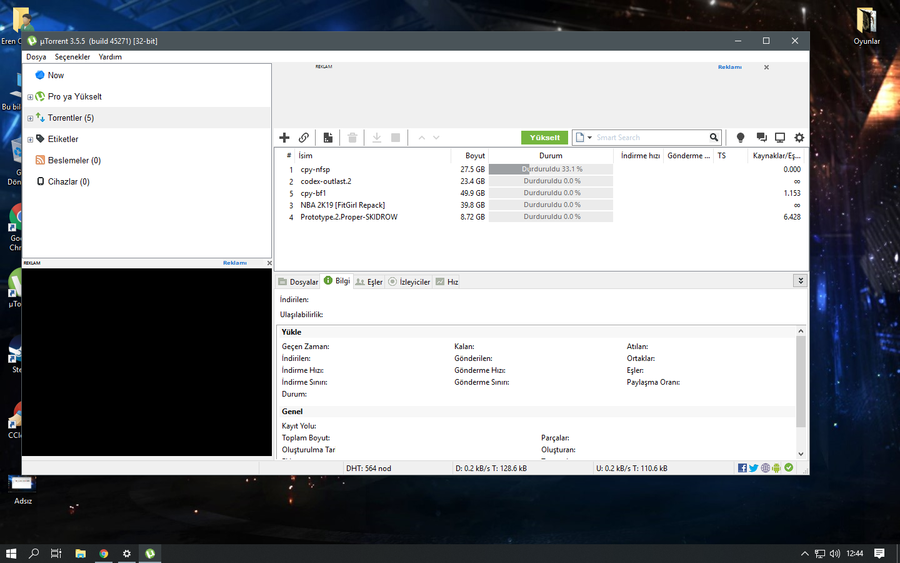The width and height of the screenshot is (900, 563).
Task: Click green network OK checkmark icon
Action: point(789,468)
